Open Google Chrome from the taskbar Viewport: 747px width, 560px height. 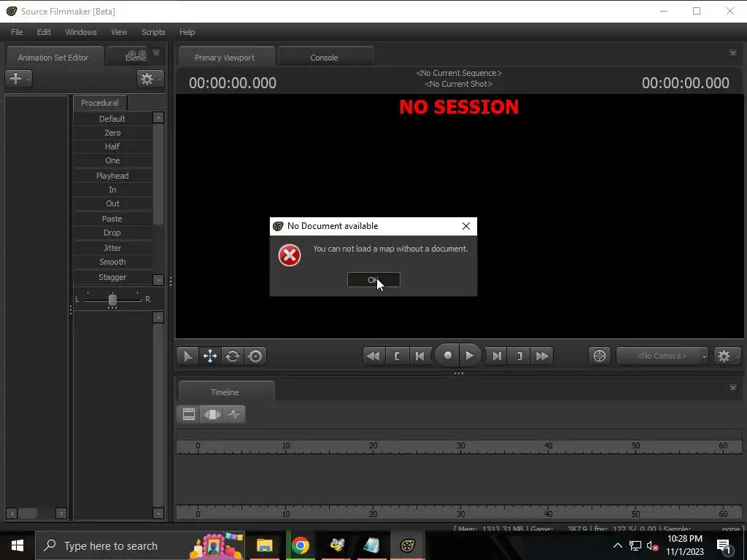300,545
